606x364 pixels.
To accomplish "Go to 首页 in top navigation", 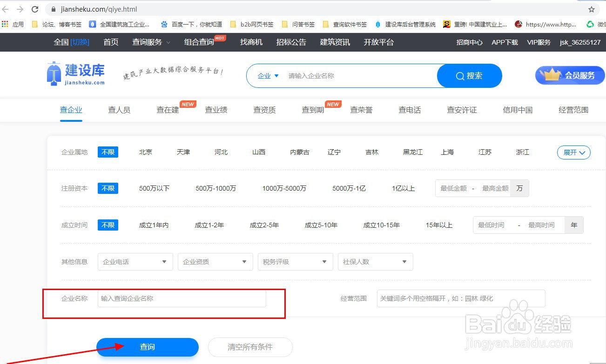I will click(111, 42).
